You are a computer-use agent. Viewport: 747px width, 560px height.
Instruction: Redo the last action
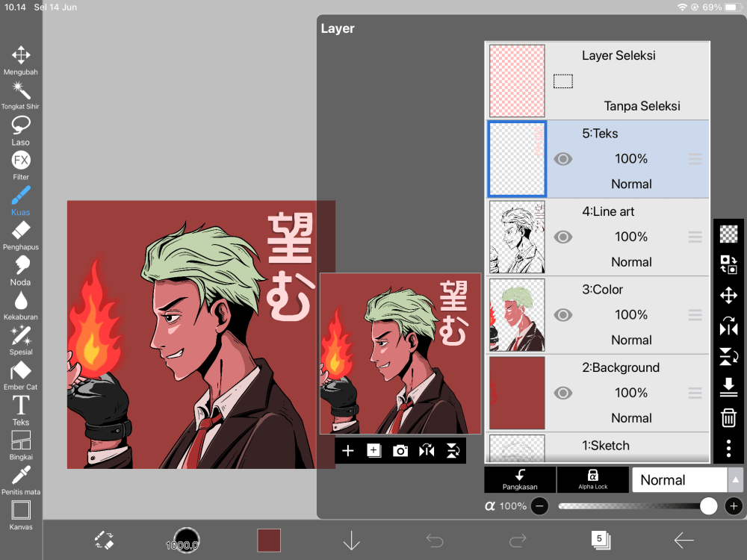coord(518,541)
